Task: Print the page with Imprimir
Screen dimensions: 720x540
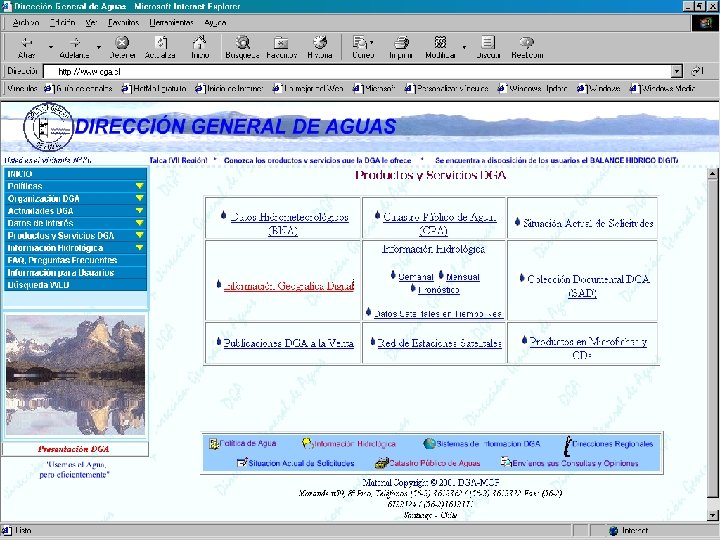Action: click(x=401, y=47)
